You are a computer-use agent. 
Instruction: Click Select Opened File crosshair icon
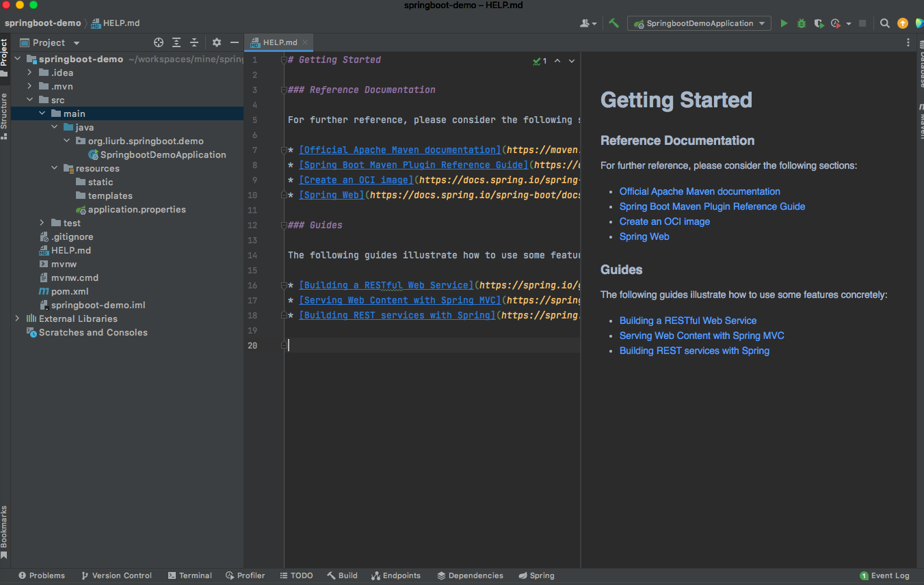click(159, 42)
